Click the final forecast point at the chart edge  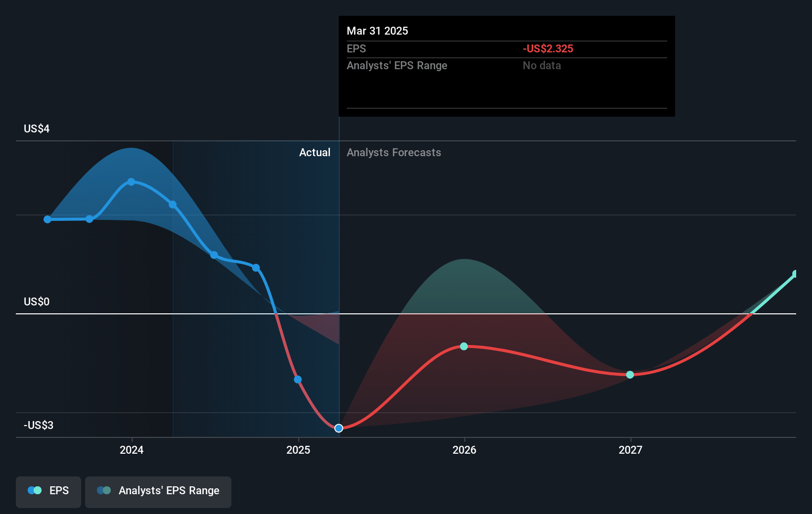pyautogui.click(x=795, y=274)
